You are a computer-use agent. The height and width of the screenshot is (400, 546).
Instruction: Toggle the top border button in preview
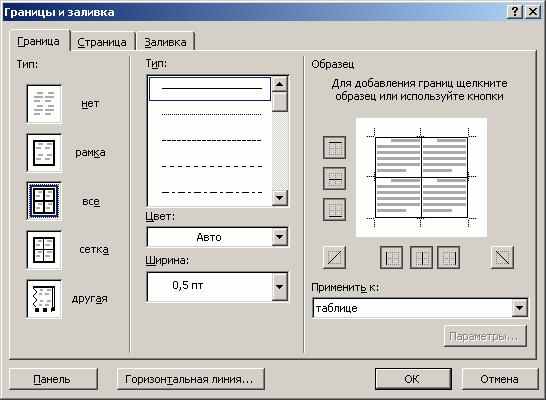[x=334, y=148]
